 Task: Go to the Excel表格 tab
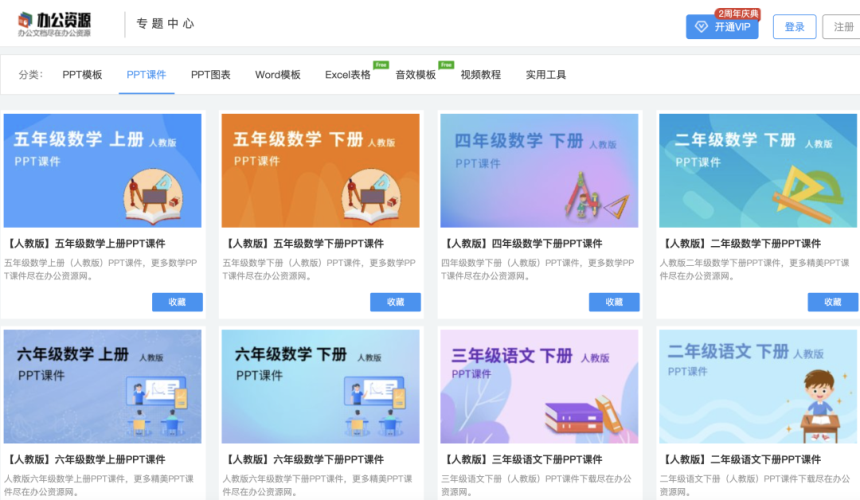(347, 75)
